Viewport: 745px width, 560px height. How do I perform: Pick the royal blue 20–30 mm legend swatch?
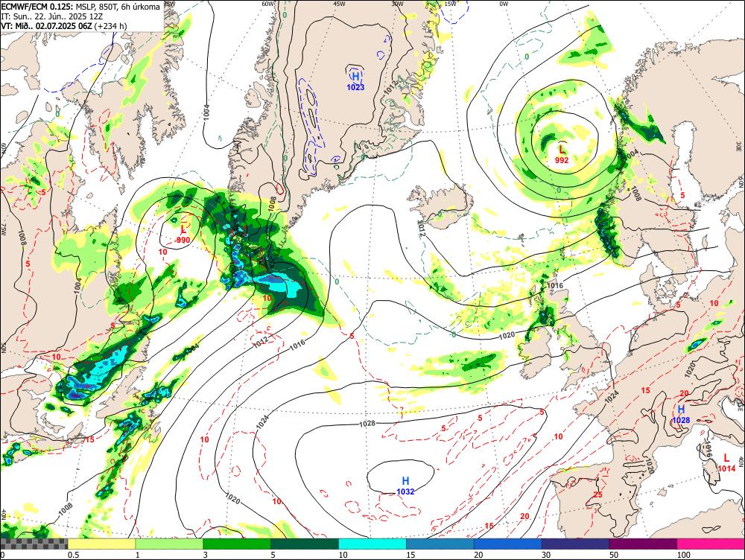[508, 544]
